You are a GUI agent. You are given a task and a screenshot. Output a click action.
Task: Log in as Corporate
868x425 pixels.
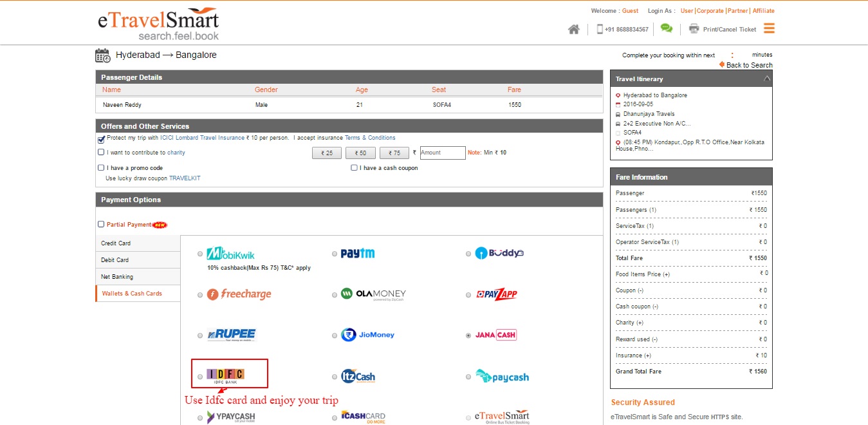pos(710,11)
